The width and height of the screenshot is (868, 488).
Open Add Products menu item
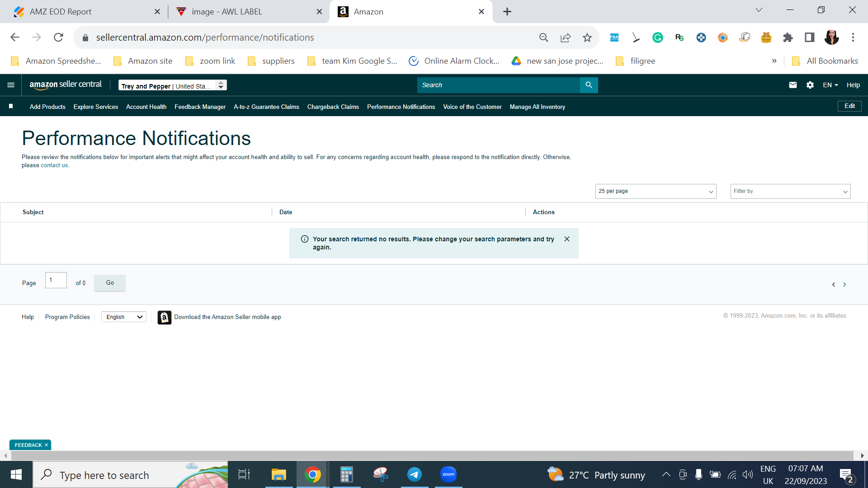[x=47, y=107]
